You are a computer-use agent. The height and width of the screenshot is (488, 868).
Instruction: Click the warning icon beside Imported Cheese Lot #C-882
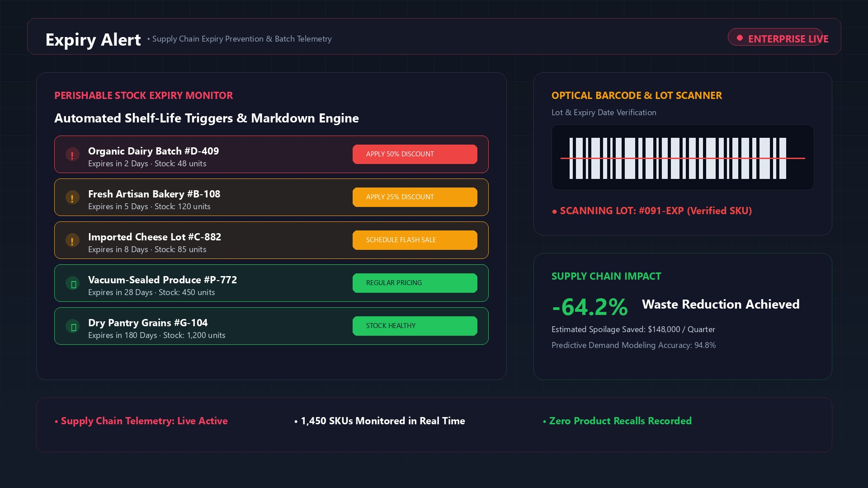[x=72, y=240]
